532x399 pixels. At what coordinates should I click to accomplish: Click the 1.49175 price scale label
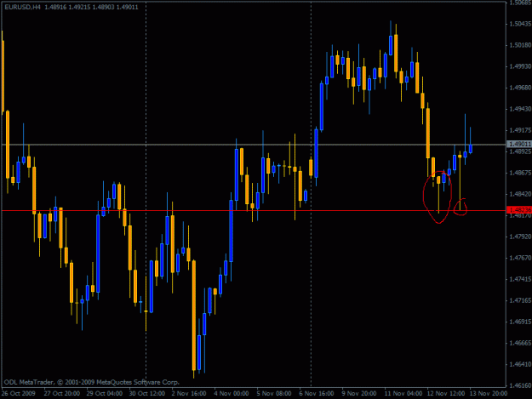pos(520,130)
